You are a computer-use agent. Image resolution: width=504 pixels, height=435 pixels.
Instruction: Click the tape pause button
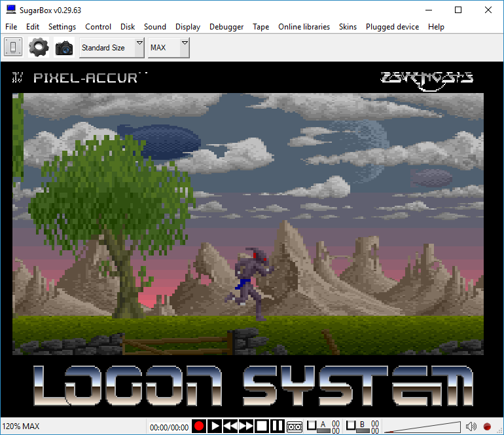[277, 426]
